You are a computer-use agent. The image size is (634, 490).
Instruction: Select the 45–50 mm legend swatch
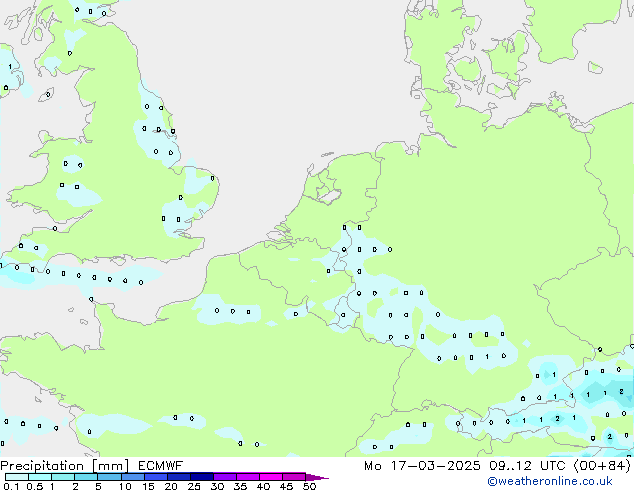coord(294,477)
